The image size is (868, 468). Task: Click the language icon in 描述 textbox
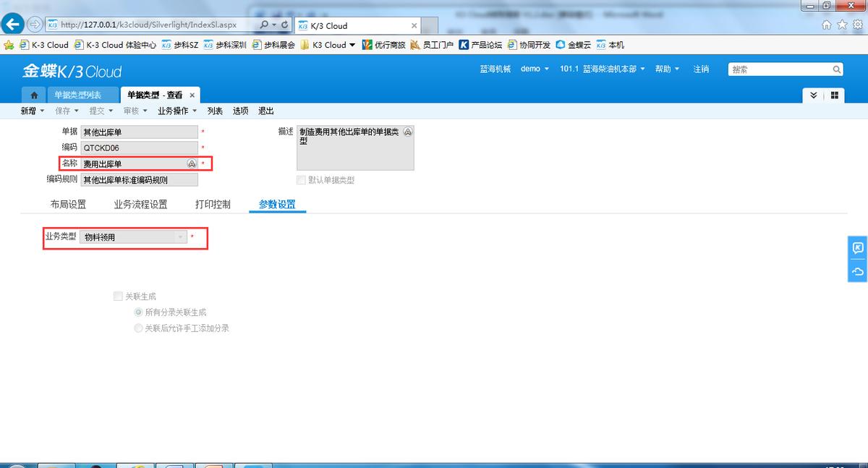click(x=409, y=131)
